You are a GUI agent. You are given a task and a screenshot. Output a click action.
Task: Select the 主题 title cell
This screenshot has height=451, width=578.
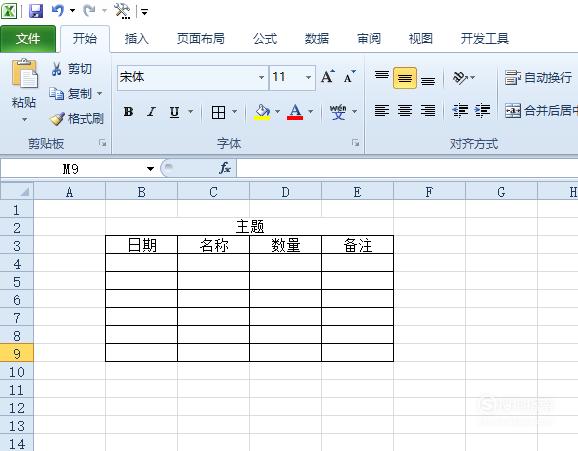click(x=250, y=226)
